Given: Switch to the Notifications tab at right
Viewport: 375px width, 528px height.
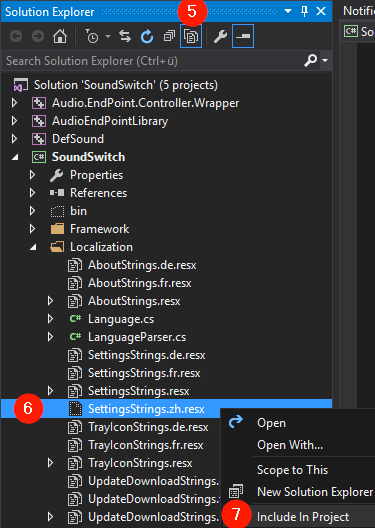Looking at the screenshot, I should [359, 11].
